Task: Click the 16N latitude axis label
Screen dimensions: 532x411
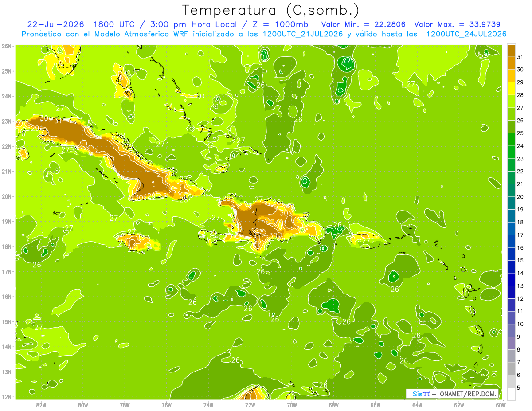Action: click(6, 297)
